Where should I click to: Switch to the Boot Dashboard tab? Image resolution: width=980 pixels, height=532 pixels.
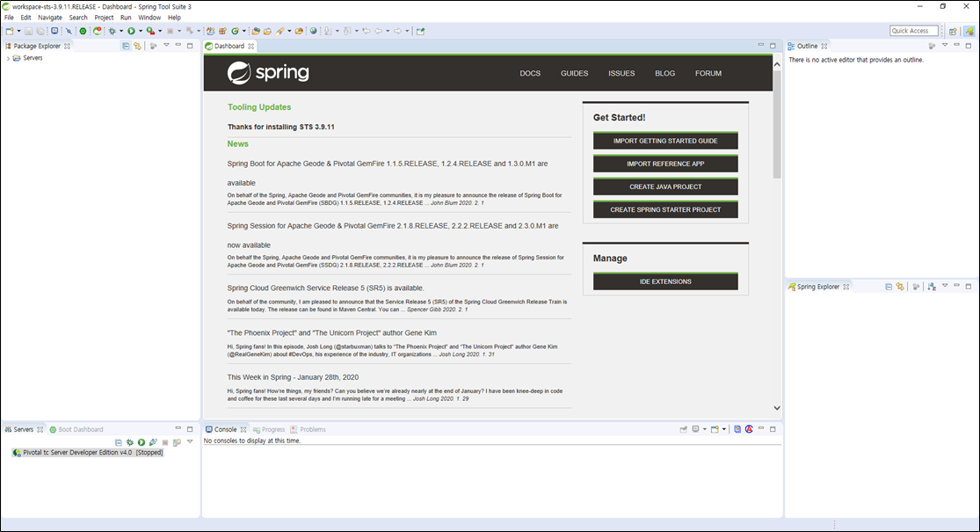point(76,429)
